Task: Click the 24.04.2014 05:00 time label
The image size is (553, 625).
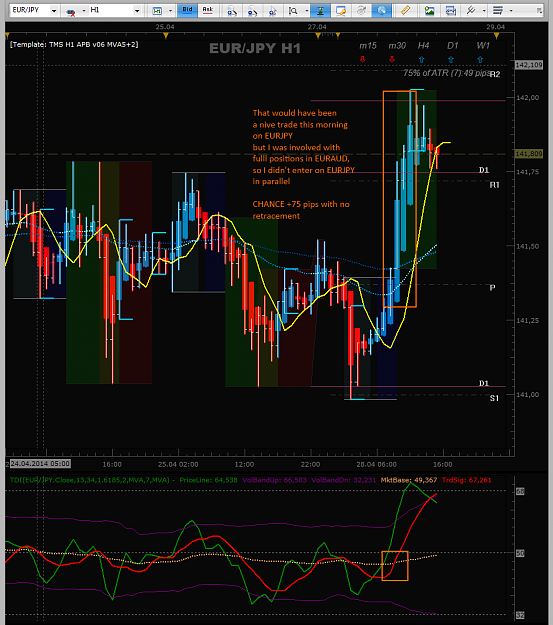Action: click(x=40, y=464)
